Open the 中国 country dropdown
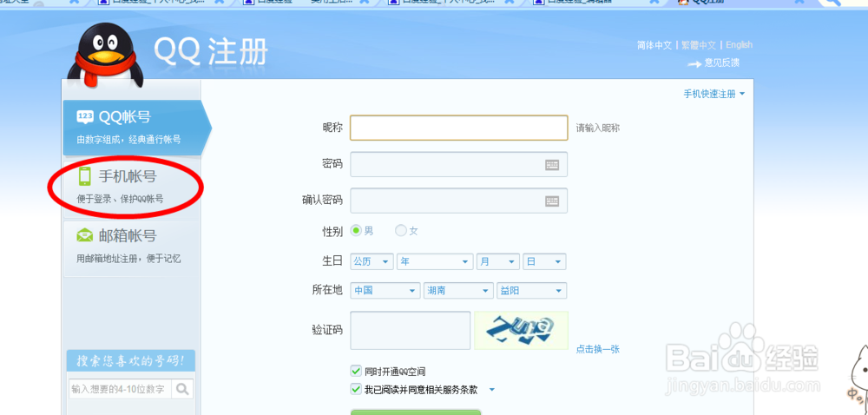Viewport: 868px width, 415px height. tap(385, 291)
